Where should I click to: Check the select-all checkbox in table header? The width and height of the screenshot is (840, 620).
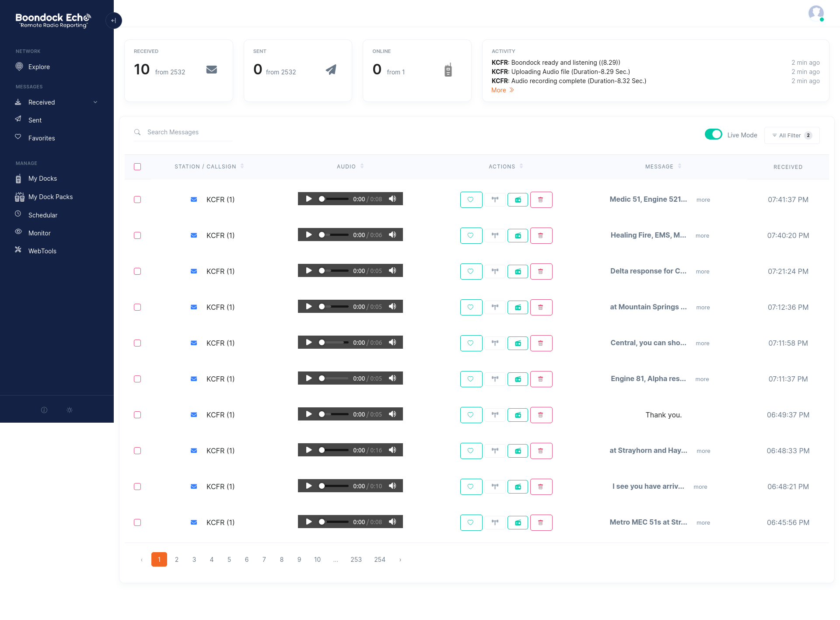tap(137, 167)
